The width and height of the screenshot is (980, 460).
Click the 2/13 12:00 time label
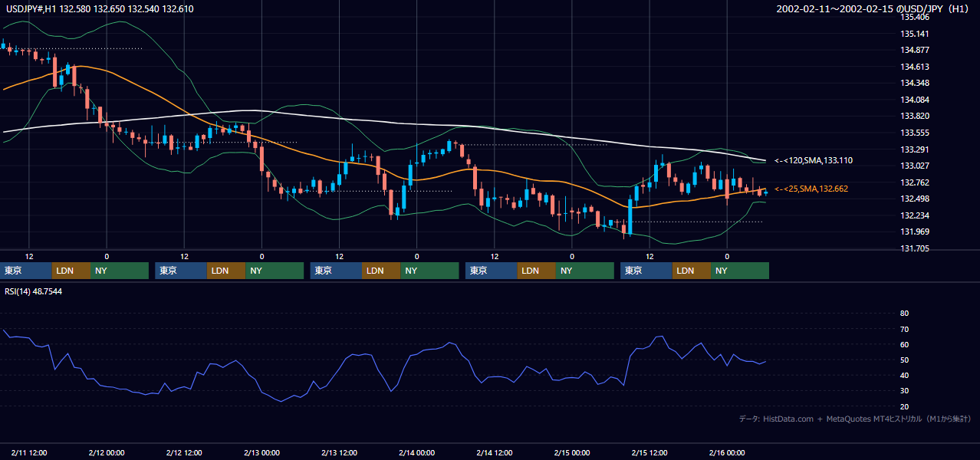point(340,453)
